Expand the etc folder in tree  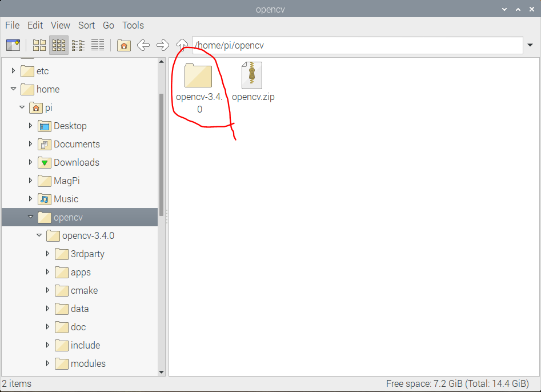tap(13, 71)
